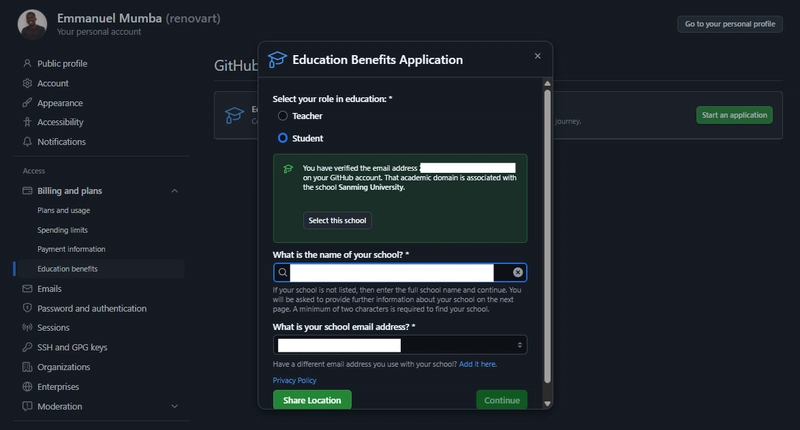Open Enterprises settings
This screenshot has height=430, width=800.
click(58, 387)
